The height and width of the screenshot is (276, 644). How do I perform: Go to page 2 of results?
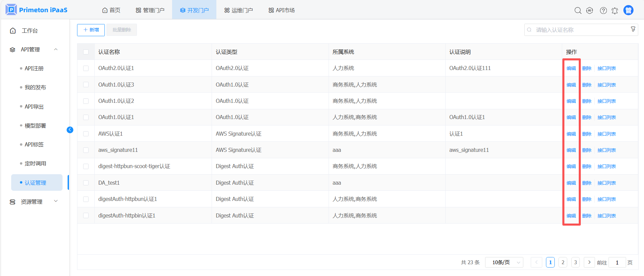(x=563, y=262)
